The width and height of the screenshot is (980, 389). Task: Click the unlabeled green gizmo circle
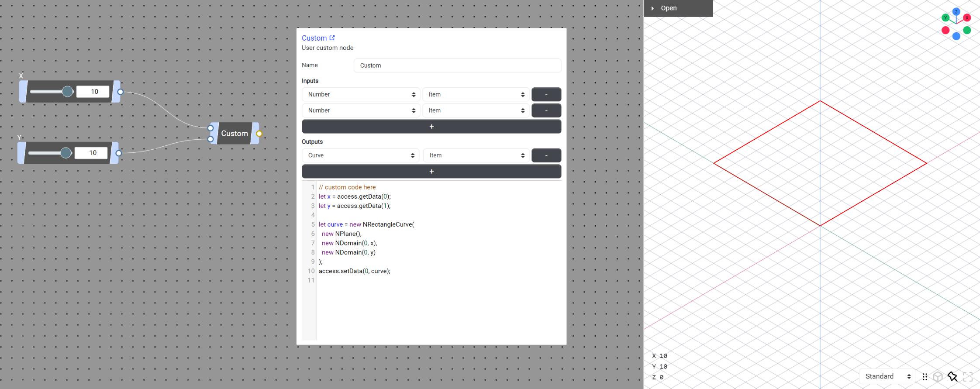click(967, 30)
